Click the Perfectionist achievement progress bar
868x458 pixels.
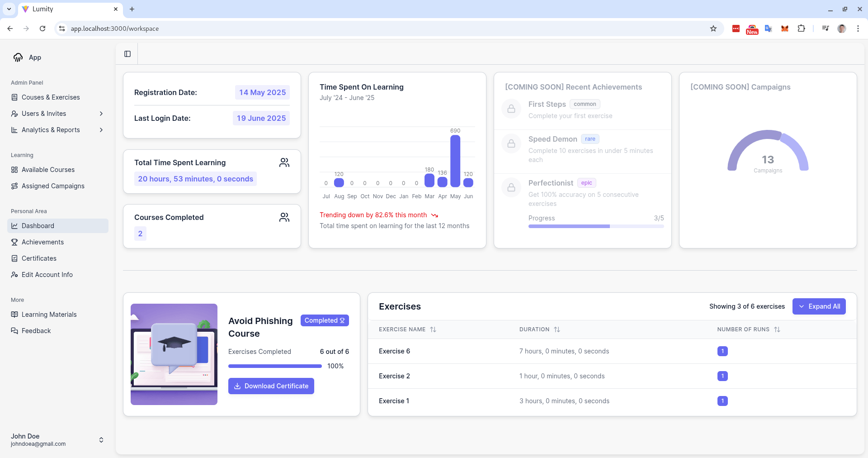click(x=596, y=226)
